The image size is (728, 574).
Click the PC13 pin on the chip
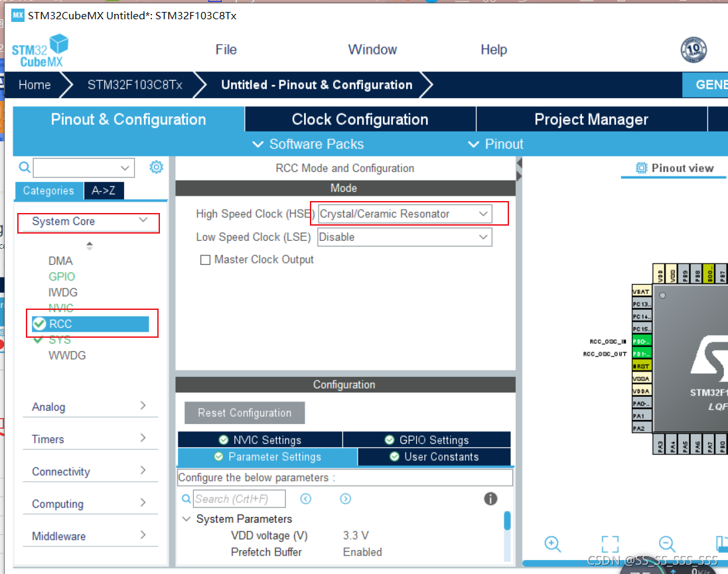pyautogui.click(x=642, y=304)
